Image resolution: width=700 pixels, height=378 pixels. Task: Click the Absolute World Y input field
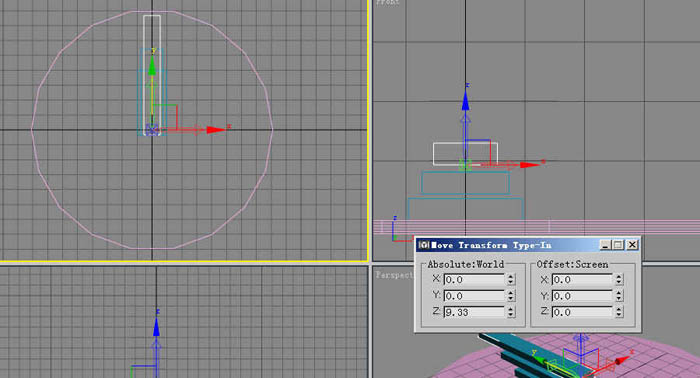(x=474, y=296)
